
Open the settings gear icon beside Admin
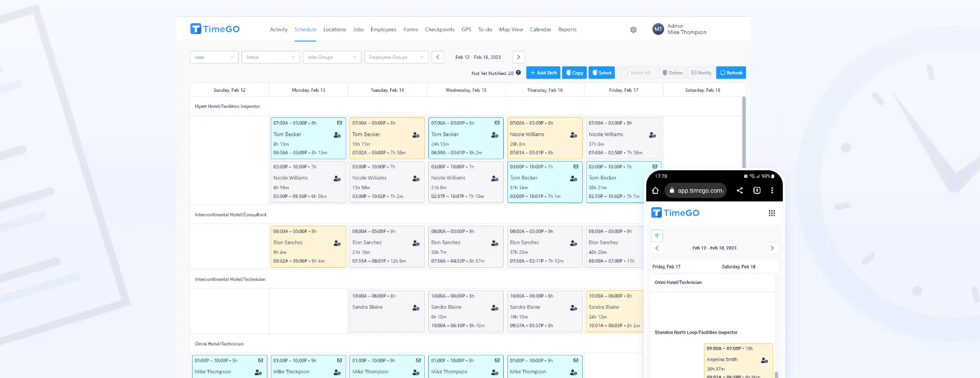coord(634,29)
